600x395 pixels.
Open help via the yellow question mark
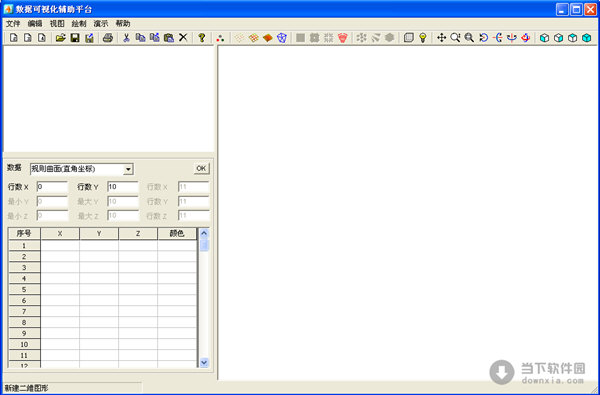point(202,38)
